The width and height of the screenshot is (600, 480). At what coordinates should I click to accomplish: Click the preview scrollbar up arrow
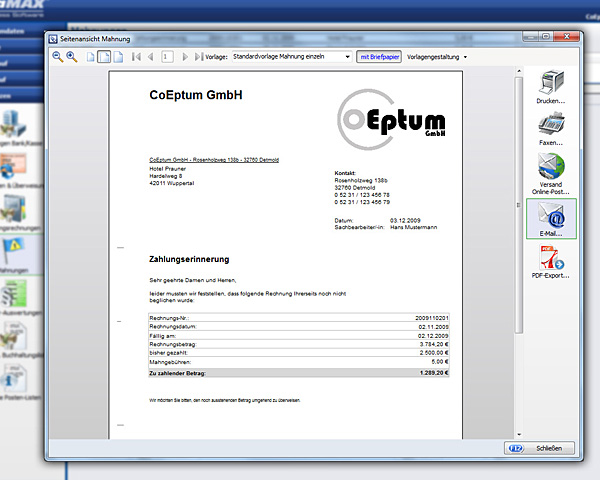click(x=519, y=71)
